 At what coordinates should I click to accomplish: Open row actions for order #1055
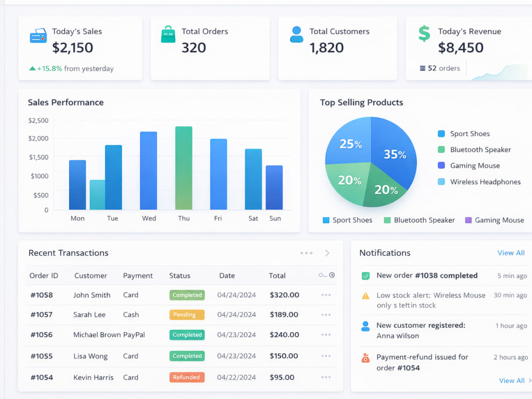coord(326,356)
